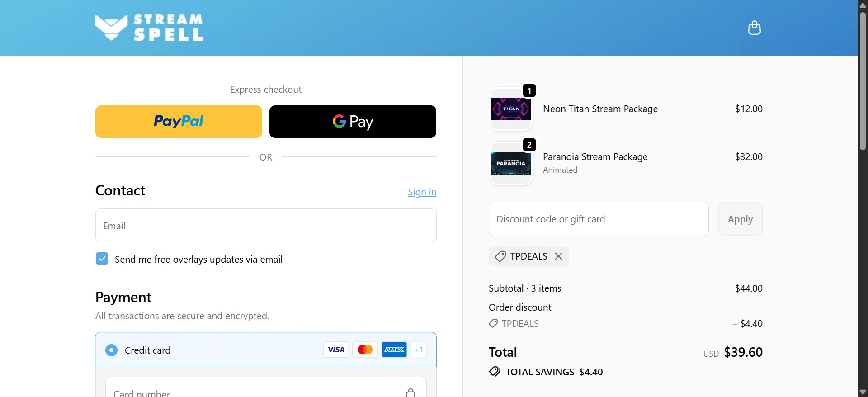Click the discount amount – $4.40

(x=747, y=324)
